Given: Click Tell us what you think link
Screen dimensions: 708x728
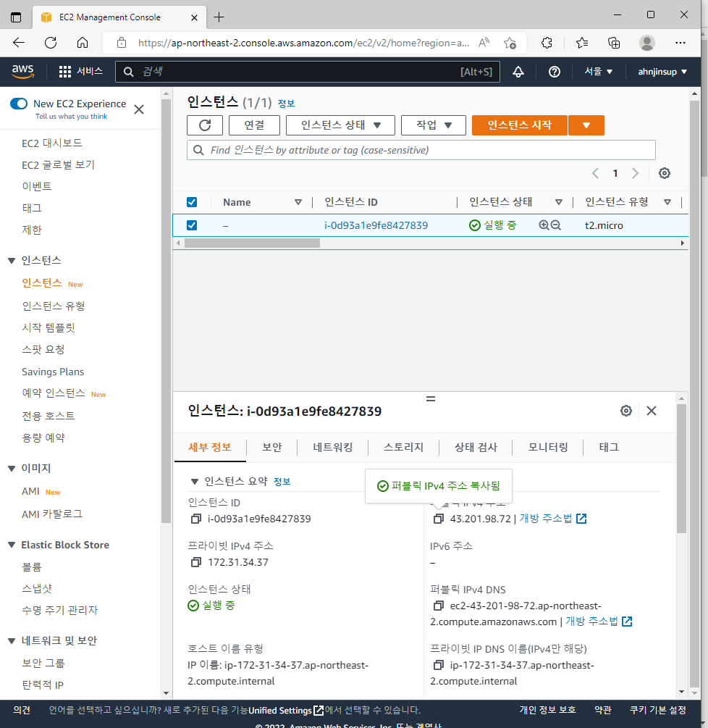Looking at the screenshot, I should (x=72, y=116).
